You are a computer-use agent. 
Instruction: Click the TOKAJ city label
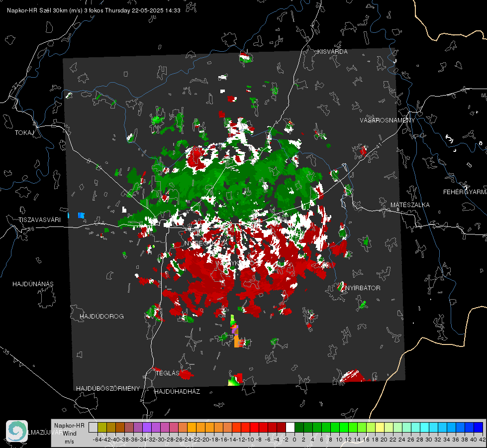(24, 133)
